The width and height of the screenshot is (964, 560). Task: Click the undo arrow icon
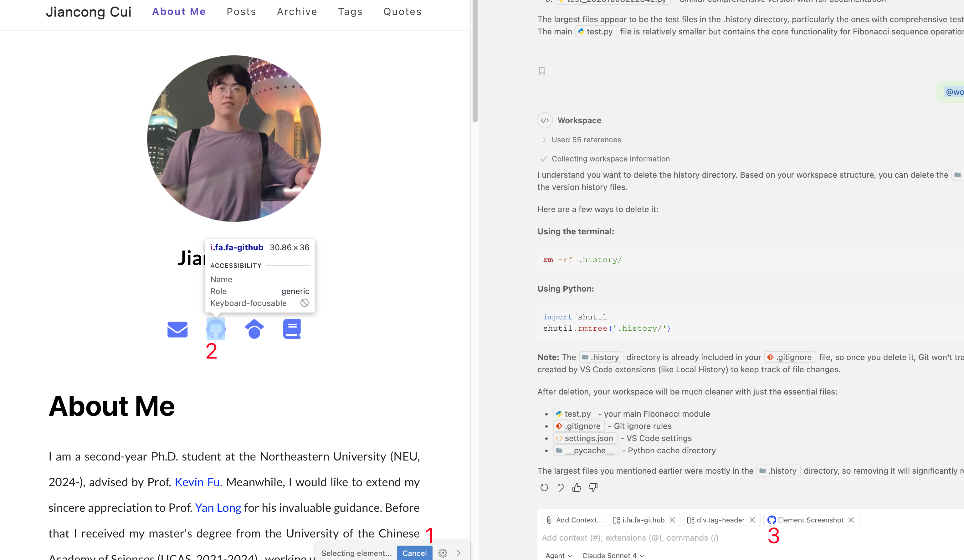561,487
